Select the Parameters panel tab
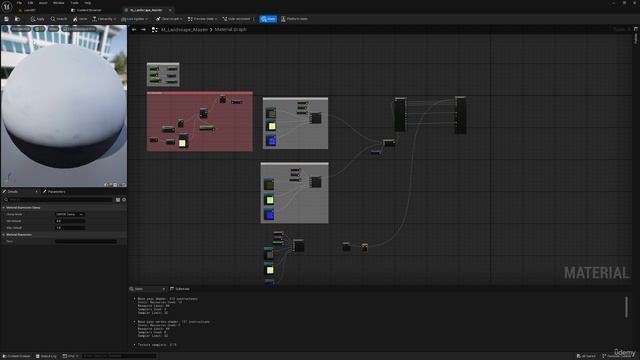Viewport: 640px width, 360px height. click(54, 191)
